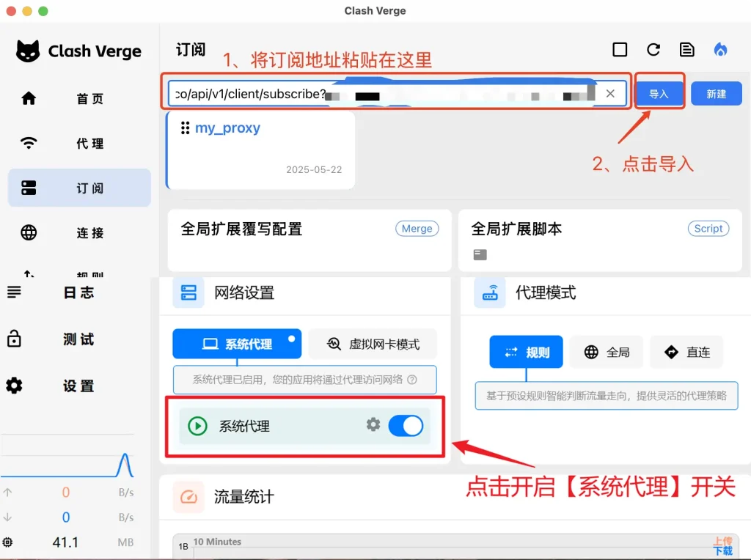
Task: Click the blue flame icon
Action: [x=720, y=49]
